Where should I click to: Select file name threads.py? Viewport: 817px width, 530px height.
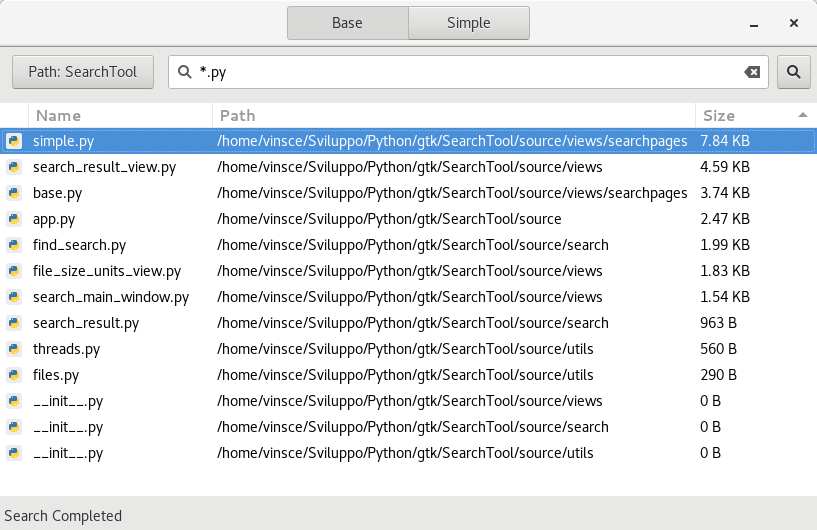pos(66,350)
